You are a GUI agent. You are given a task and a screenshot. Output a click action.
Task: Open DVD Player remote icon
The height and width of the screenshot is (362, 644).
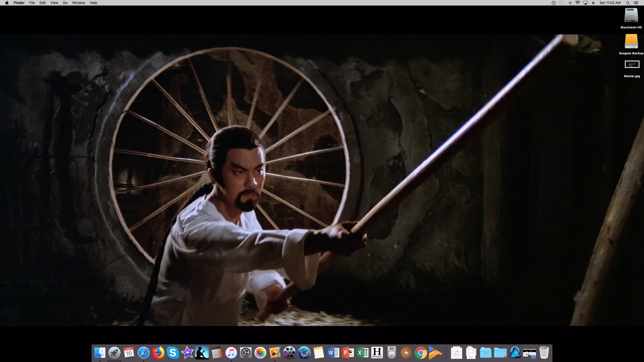point(391,353)
